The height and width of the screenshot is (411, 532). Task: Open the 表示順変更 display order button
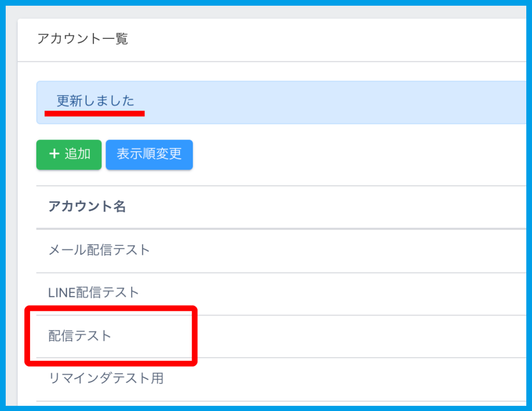(x=149, y=154)
